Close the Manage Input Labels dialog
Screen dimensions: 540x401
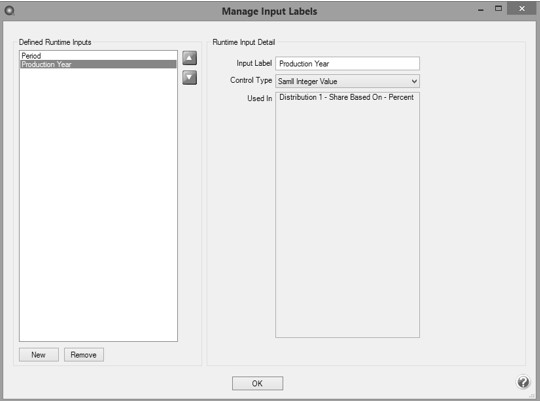(x=522, y=9)
